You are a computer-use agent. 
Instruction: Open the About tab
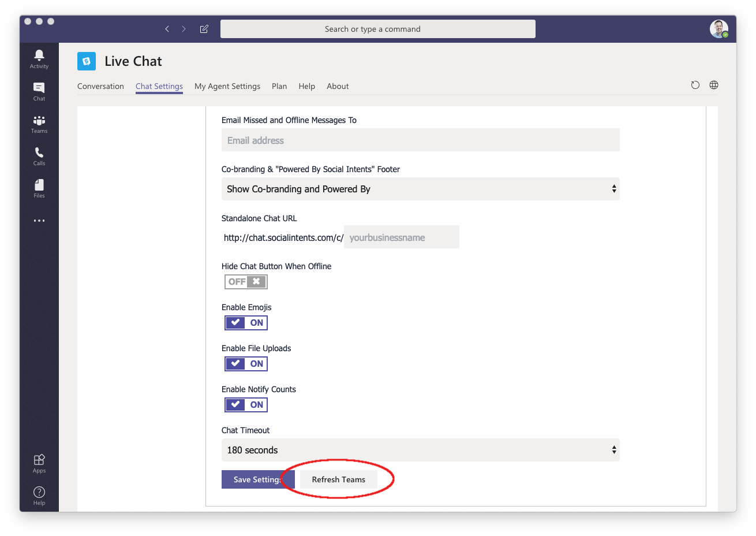coord(338,86)
